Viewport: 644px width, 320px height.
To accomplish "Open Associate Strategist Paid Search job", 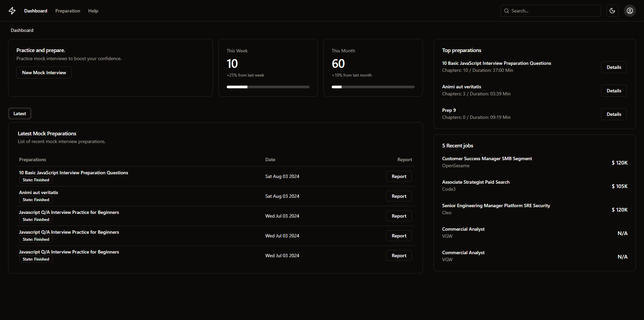I will [x=476, y=182].
